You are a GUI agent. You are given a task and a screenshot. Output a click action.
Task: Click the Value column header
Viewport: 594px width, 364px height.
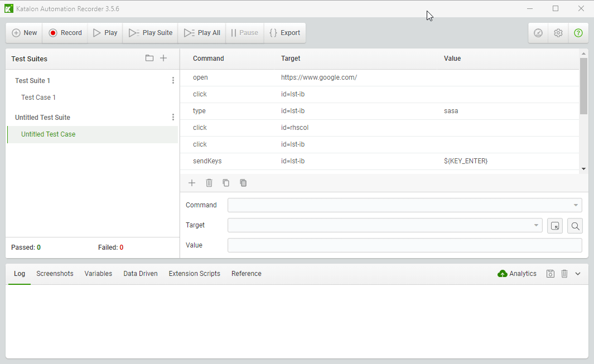pyautogui.click(x=452, y=59)
